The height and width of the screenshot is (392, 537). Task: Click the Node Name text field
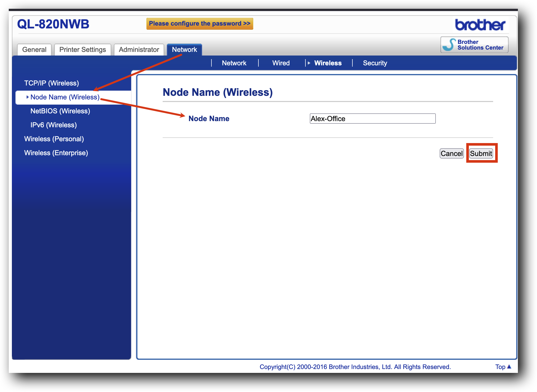tap(372, 119)
